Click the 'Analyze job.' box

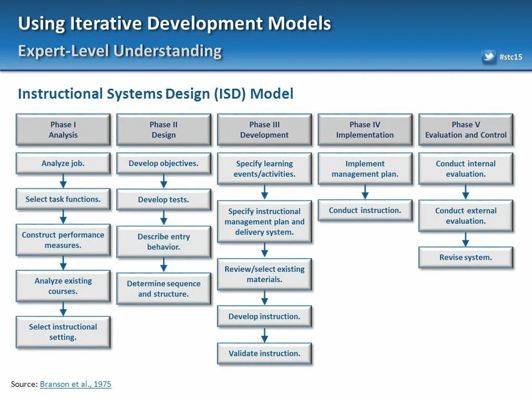point(63,163)
